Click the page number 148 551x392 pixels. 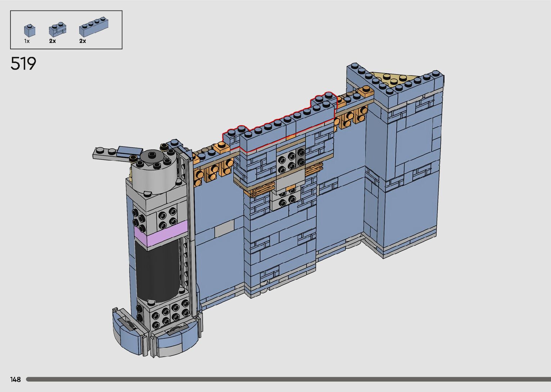(x=15, y=379)
